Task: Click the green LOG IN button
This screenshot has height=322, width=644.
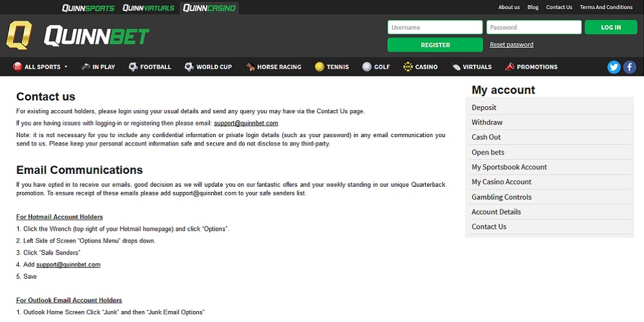Action: (x=611, y=27)
